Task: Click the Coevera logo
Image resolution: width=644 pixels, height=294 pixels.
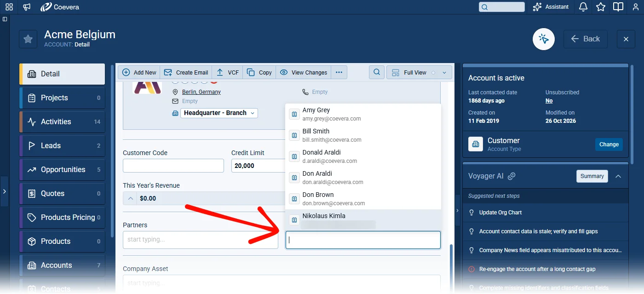Action: (x=59, y=7)
